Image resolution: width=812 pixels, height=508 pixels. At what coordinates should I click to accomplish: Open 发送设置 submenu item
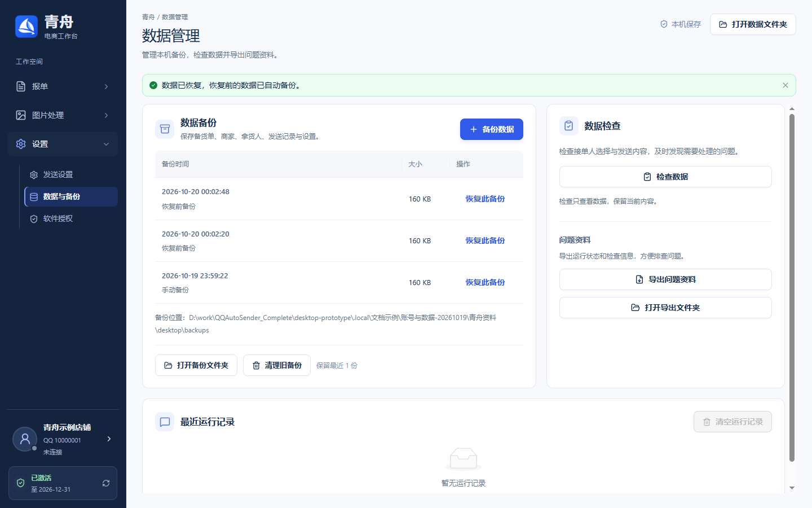click(70, 175)
